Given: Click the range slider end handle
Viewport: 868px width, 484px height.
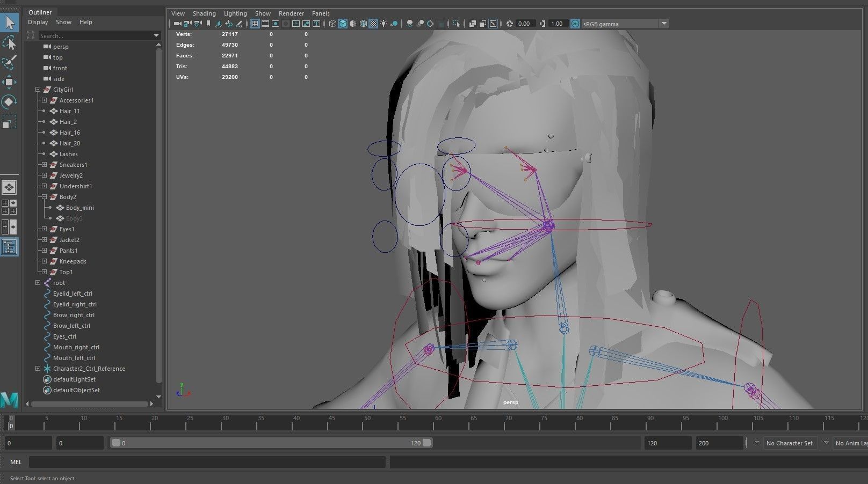Looking at the screenshot, I should 427,443.
